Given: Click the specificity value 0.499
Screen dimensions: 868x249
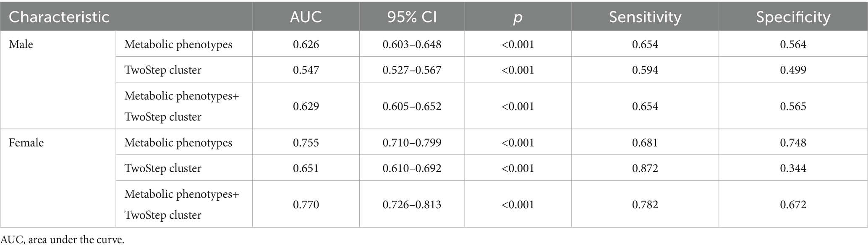Looking at the screenshot, I should click(x=793, y=70).
